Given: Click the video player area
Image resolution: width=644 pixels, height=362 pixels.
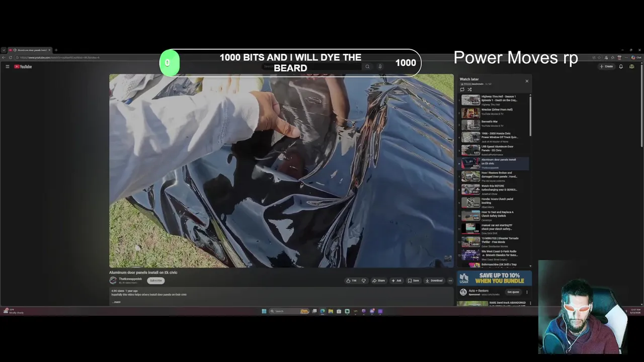Looking at the screenshot, I should (x=281, y=171).
